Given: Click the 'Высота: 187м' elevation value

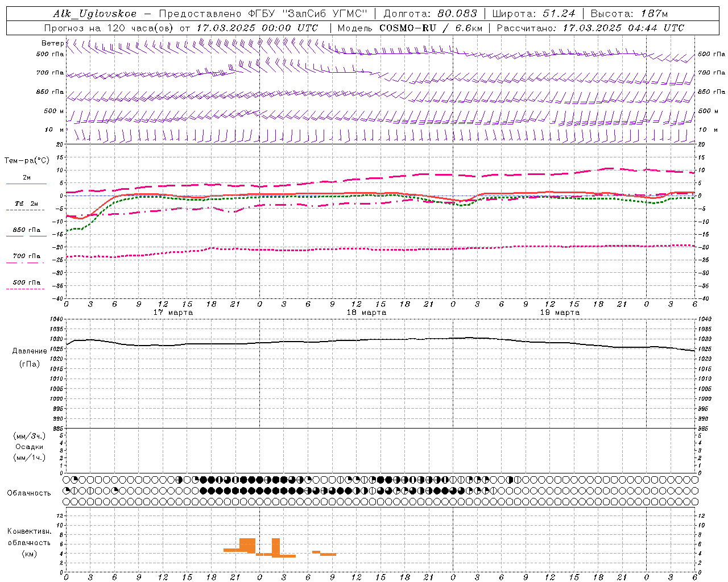Looking at the screenshot, I should [629, 14].
